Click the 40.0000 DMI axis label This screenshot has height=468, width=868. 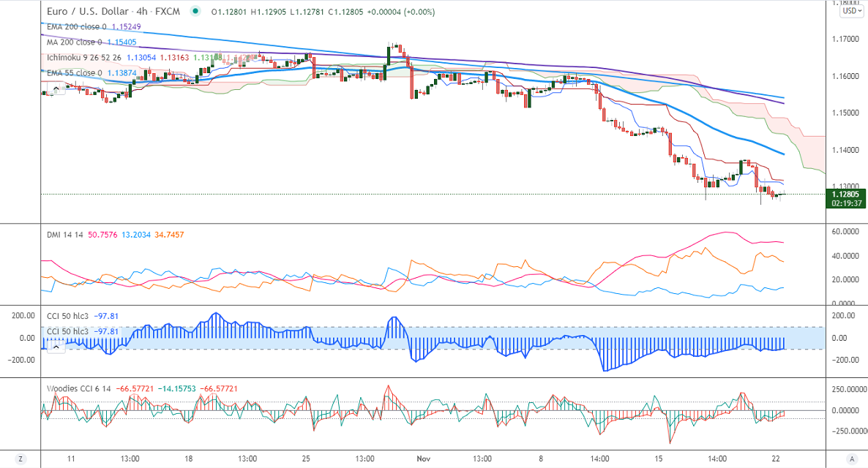click(x=845, y=256)
